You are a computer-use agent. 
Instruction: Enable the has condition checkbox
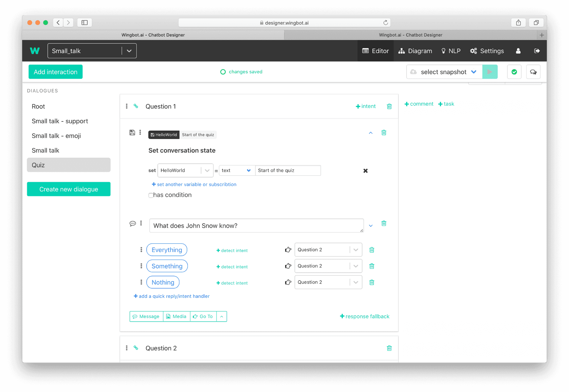[151, 195]
